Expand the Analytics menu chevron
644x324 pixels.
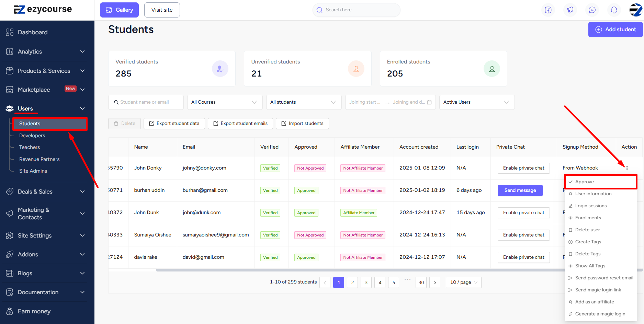pos(82,51)
